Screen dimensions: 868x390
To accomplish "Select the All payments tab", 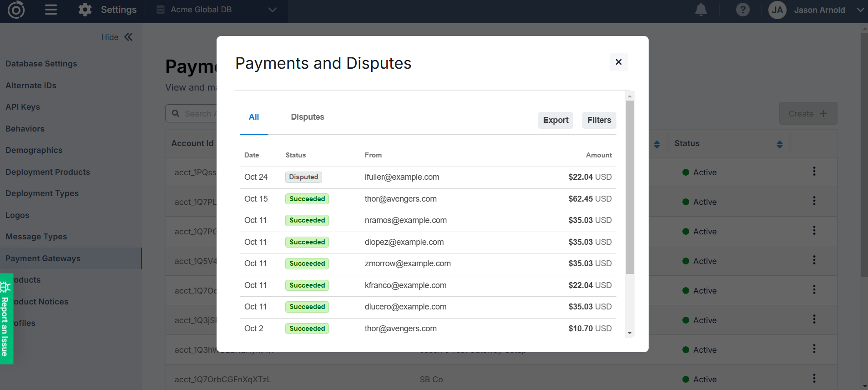I will click(254, 117).
